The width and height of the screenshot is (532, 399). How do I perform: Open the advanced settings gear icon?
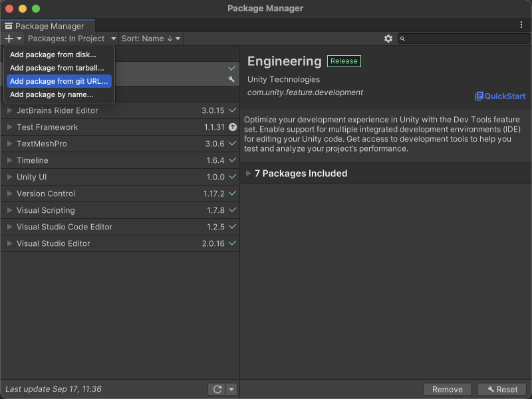pyautogui.click(x=388, y=39)
